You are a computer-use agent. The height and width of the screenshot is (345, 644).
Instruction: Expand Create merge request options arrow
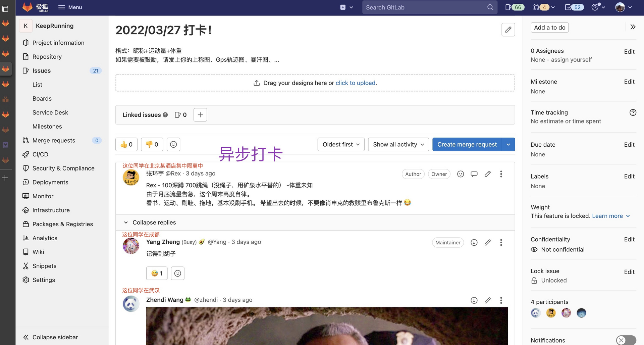(508, 144)
